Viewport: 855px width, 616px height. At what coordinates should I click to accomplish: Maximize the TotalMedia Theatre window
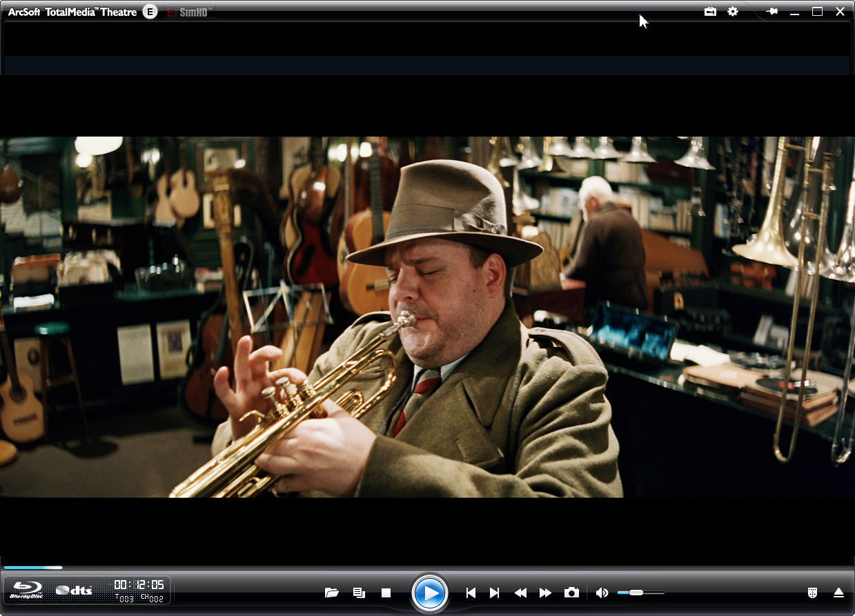click(x=817, y=12)
